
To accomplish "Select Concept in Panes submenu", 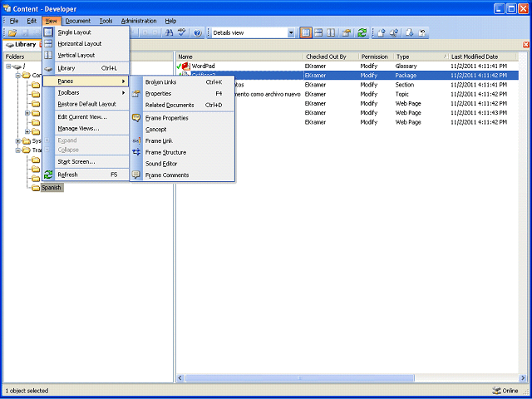I will (x=182, y=130).
